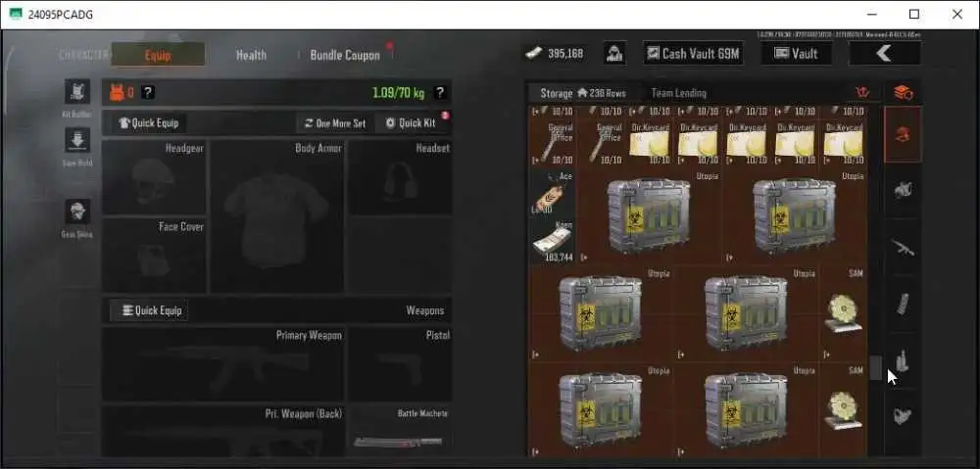The image size is (980, 469).
Task: Switch to the Team Lending tab
Action: click(679, 93)
